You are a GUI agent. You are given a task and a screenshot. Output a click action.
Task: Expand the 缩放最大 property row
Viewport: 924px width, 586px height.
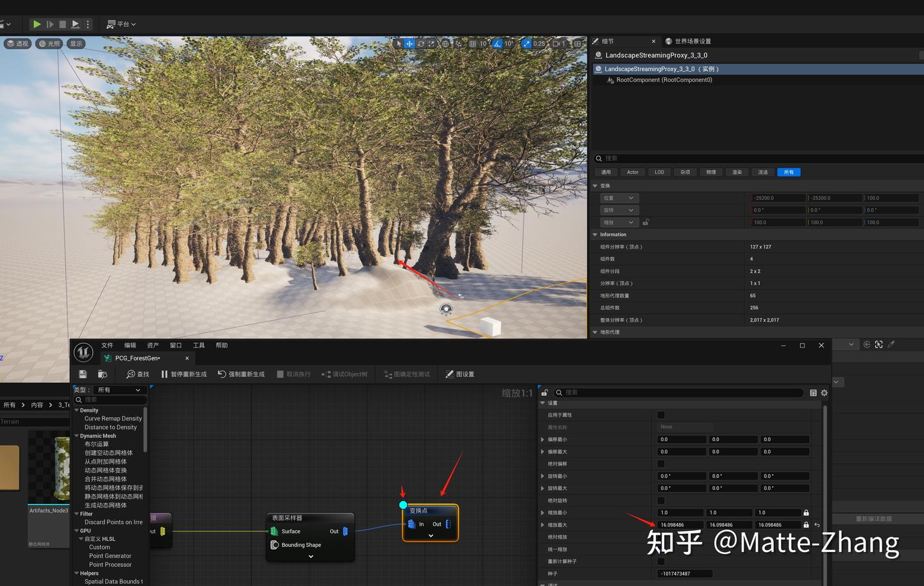pos(543,524)
